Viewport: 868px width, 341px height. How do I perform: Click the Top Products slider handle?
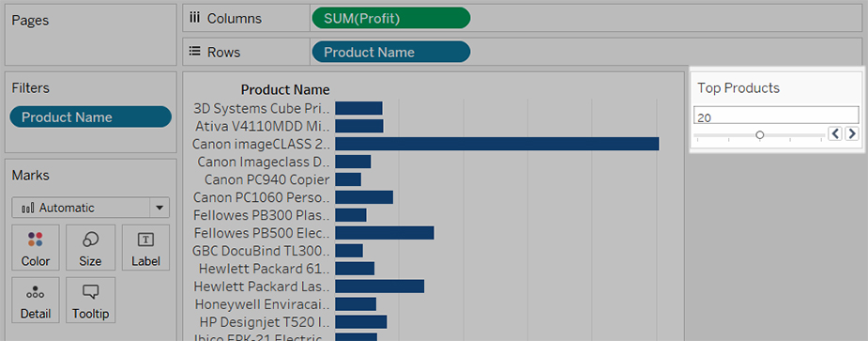click(759, 134)
